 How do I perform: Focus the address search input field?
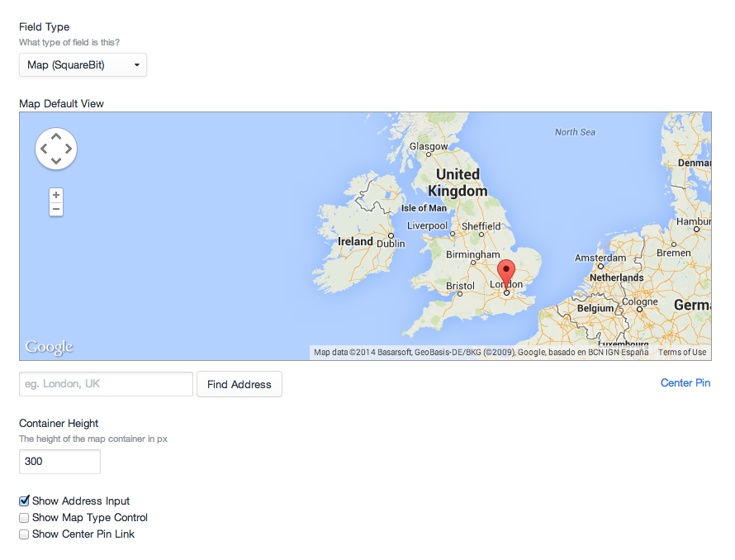(106, 384)
